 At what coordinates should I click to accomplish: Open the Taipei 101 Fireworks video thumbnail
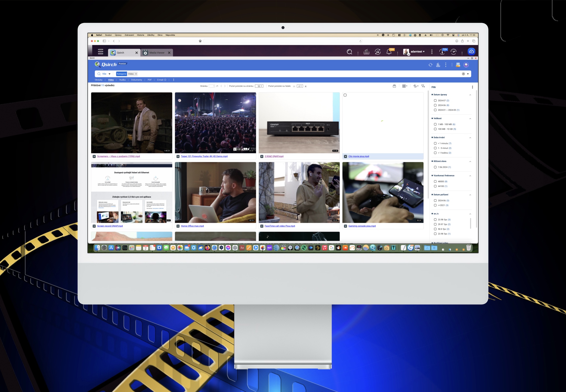click(215, 122)
